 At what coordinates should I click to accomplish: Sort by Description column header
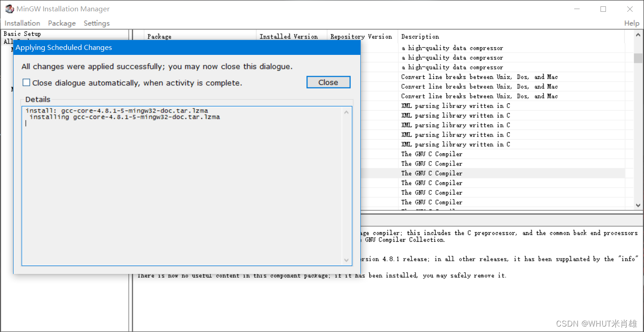click(511, 36)
